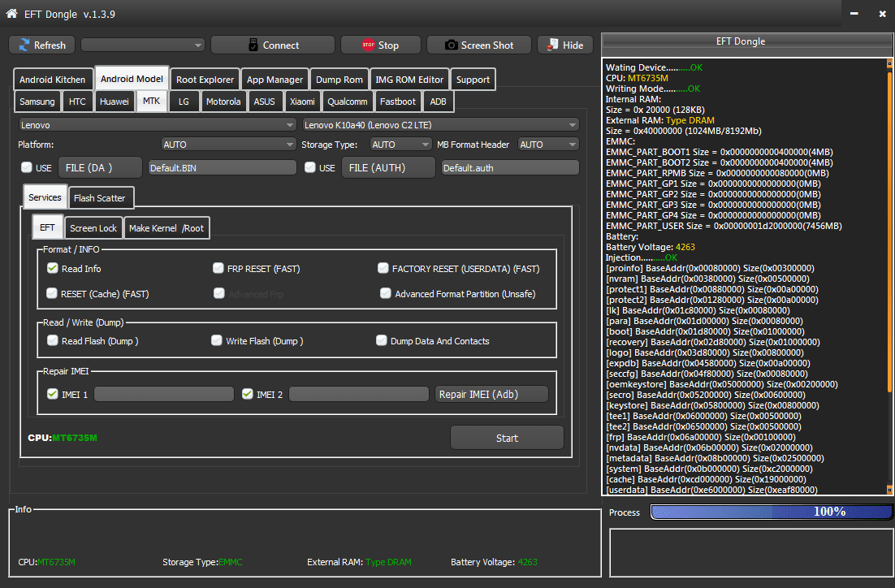Select the Fastboot tab
This screenshot has height=588, width=895.
coord(398,102)
